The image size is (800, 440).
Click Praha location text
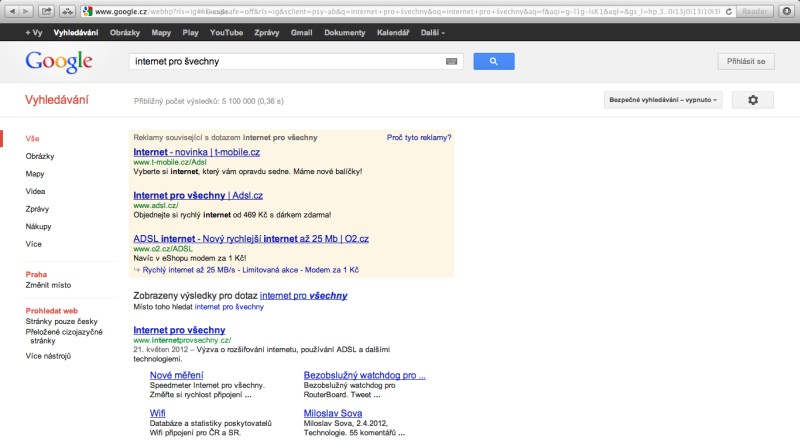[x=36, y=274]
